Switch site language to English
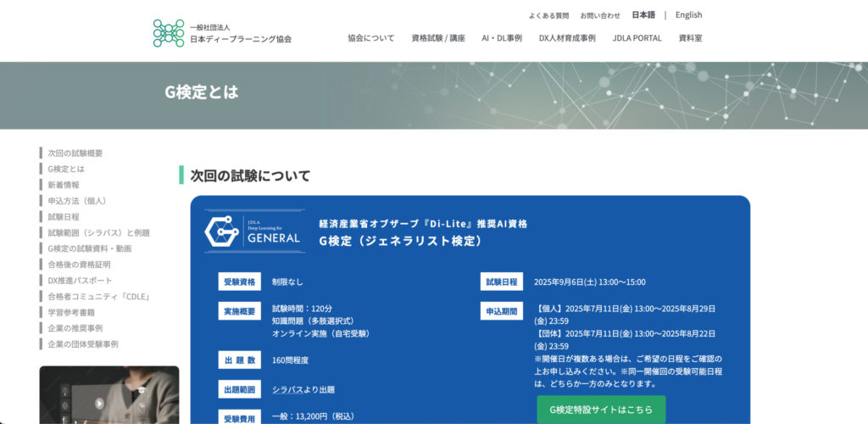This screenshot has width=868, height=424. click(688, 15)
